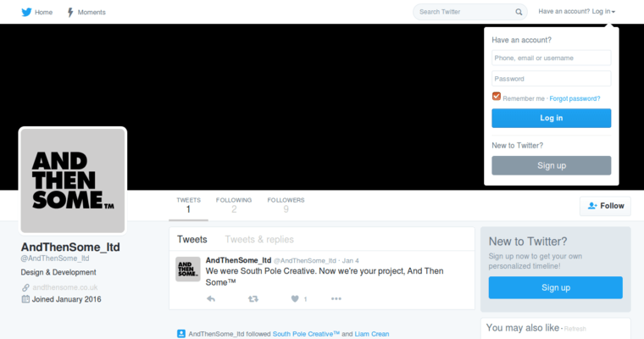Select the Tweets timeline tab
Screen dimensions: 644x339
pyautogui.click(x=192, y=240)
